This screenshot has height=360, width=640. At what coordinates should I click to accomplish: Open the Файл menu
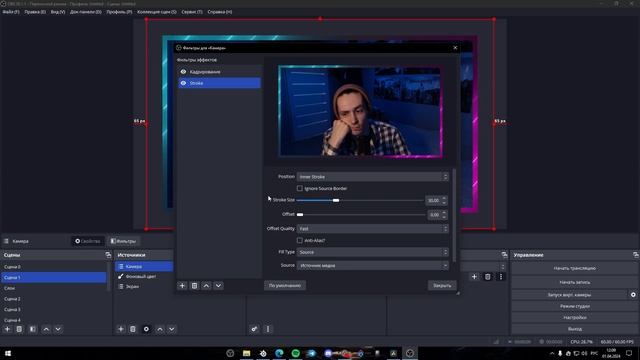pyautogui.click(x=11, y=12)
